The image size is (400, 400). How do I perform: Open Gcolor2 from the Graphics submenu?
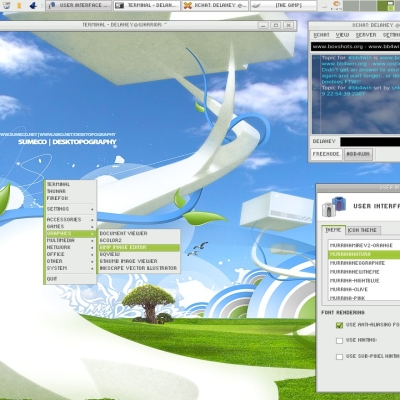coord(139,240)
